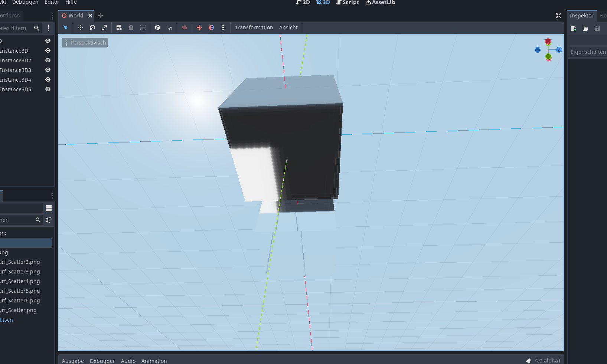The width and height of the screenshot is (607, 364).
Task: Switch to the 2D workspace
Action: pos(303,3)
